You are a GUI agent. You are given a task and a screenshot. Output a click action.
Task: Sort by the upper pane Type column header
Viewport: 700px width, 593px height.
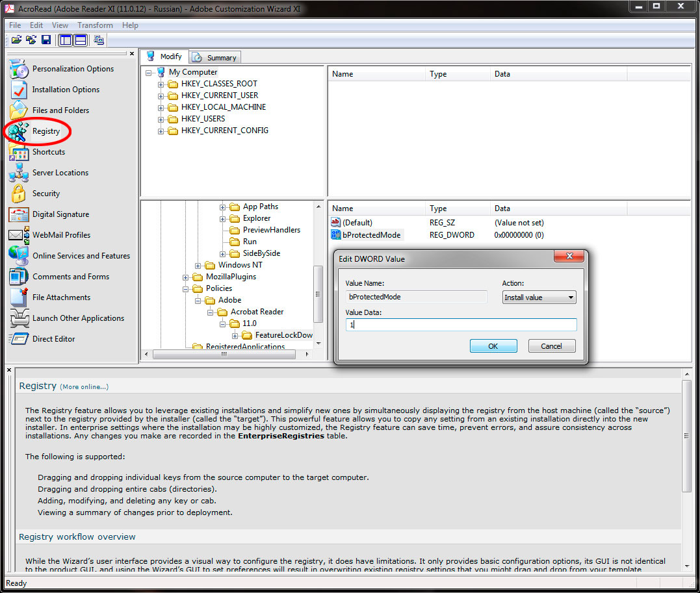[x=458, y=74]
